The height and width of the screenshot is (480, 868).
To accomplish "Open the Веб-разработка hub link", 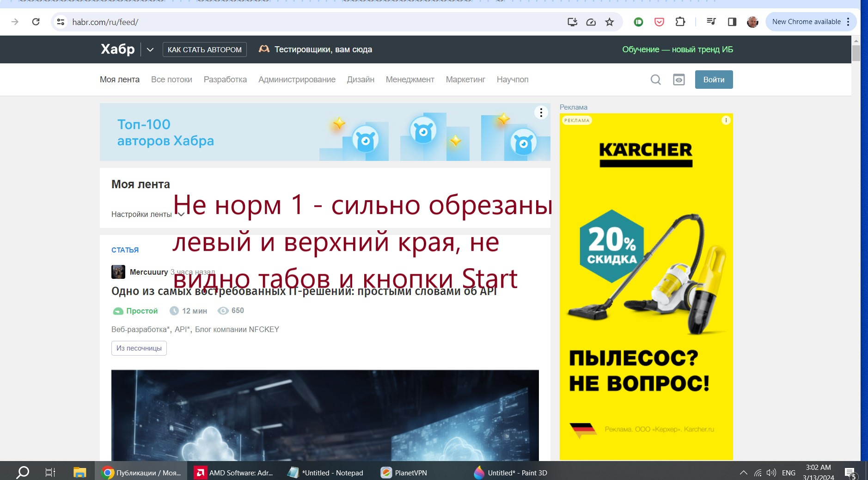I will (141, 329).
